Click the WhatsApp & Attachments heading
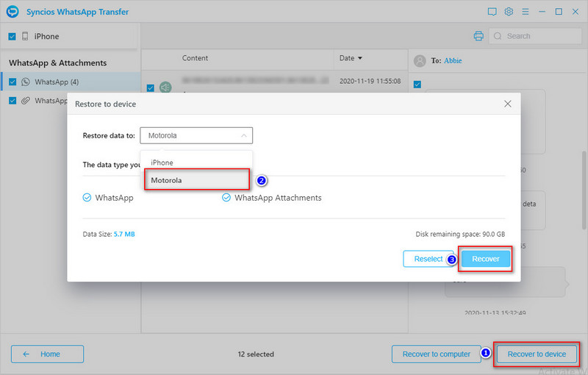The width and height of the screenshot is (588, 375). (x=58, y=63)
